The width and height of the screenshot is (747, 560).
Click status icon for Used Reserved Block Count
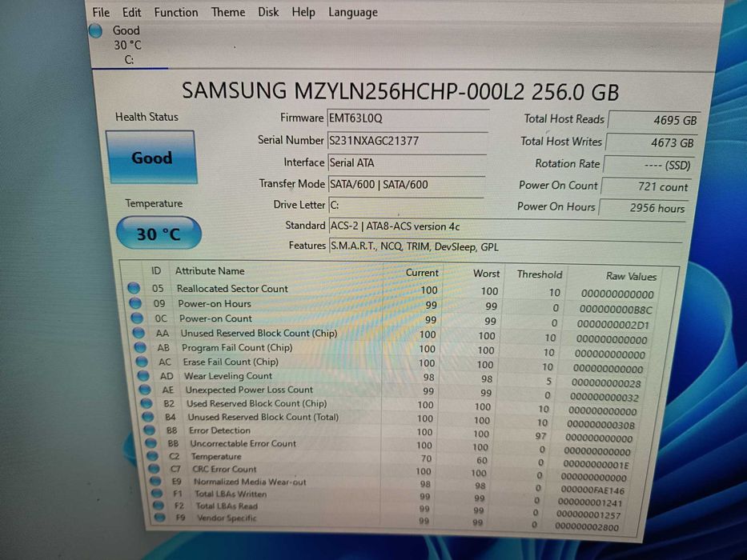[147, 403]
